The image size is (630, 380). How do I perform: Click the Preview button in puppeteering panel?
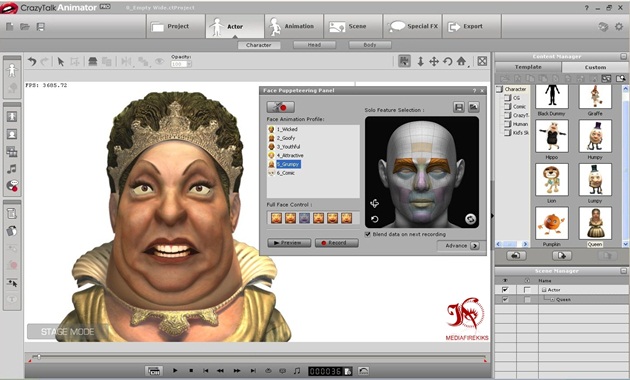point(289,243)
